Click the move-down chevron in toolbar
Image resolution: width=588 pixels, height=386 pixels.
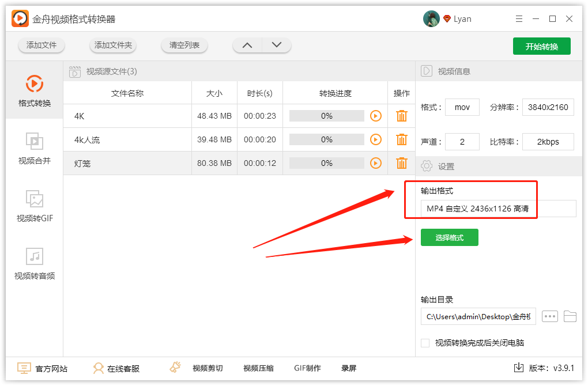(x=276, y=44)
